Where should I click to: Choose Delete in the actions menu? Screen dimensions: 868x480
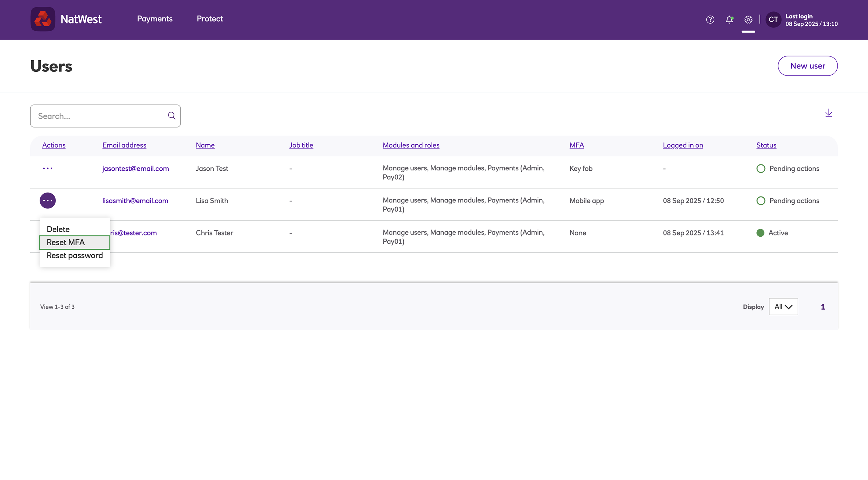[x=58, y=229]
